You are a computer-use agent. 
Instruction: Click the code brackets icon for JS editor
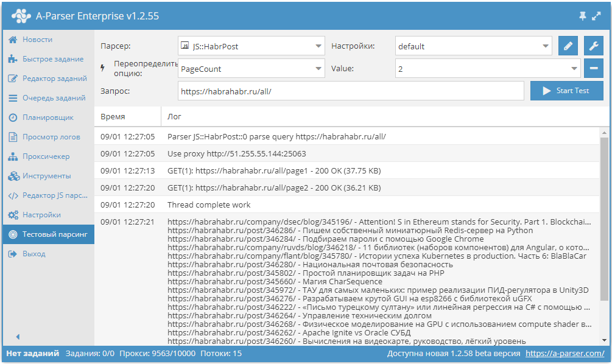pyautogui.click(x=13, y=195)
